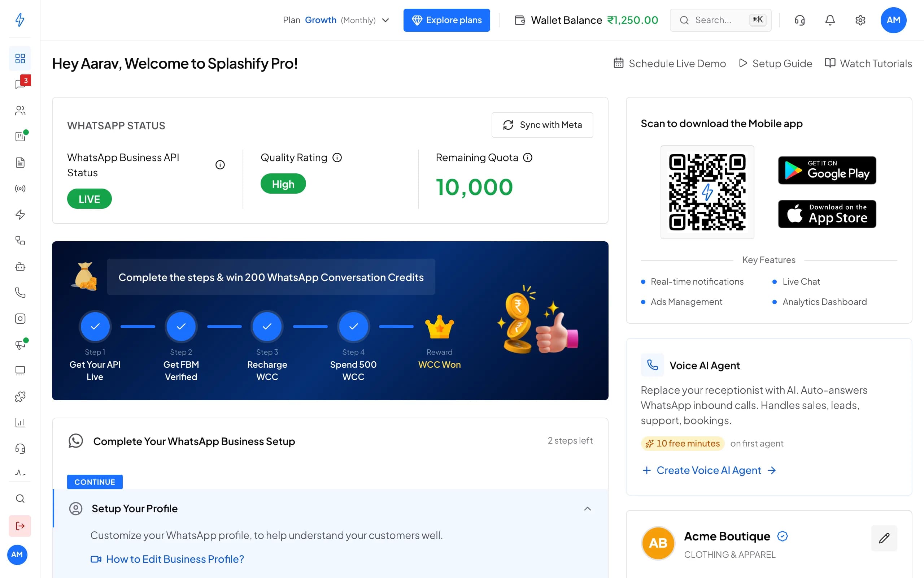
Task: Open the dashboard grid icon in sidebar
Action: point(20,59)
